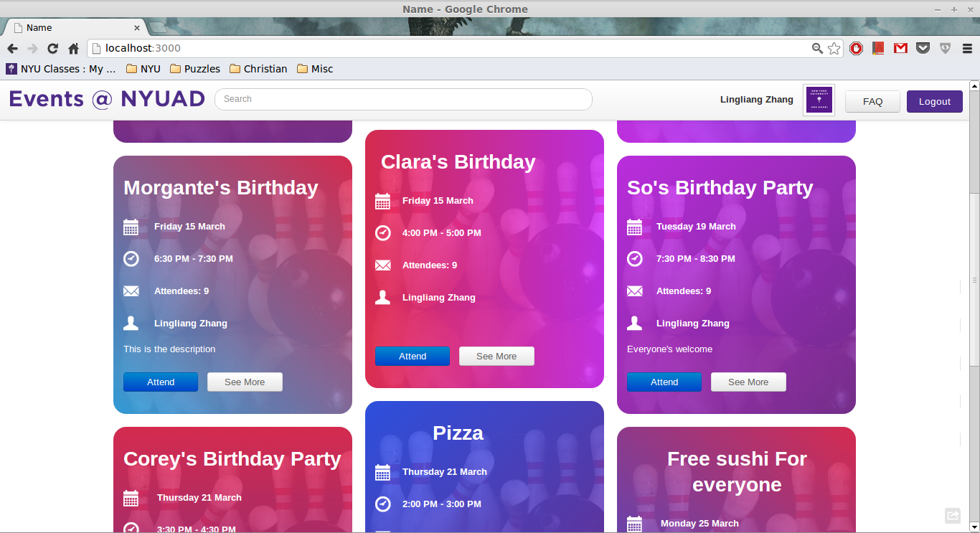This screenshot has width=980, height=533.
Task: Click the gray eye shield extension icon
Action: tap(946, 48)
